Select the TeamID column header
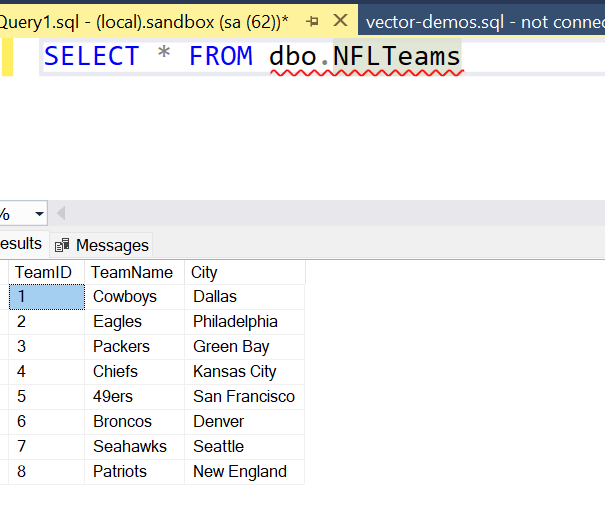The width and height of the screenshot is (605, 512). click(x=46, y=272)
